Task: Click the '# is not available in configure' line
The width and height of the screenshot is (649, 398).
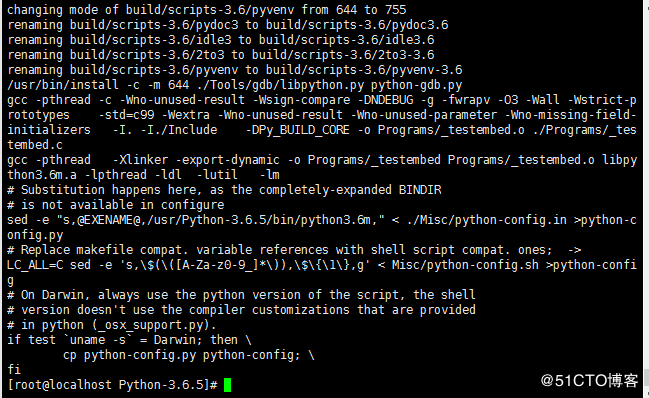Action: 115,205
